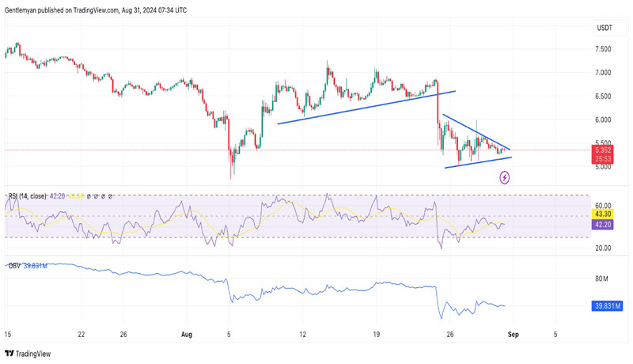Click the red current price label 5.352
Image resolution: width=633 pixels, height=364 pixels.
click(602, 150)
